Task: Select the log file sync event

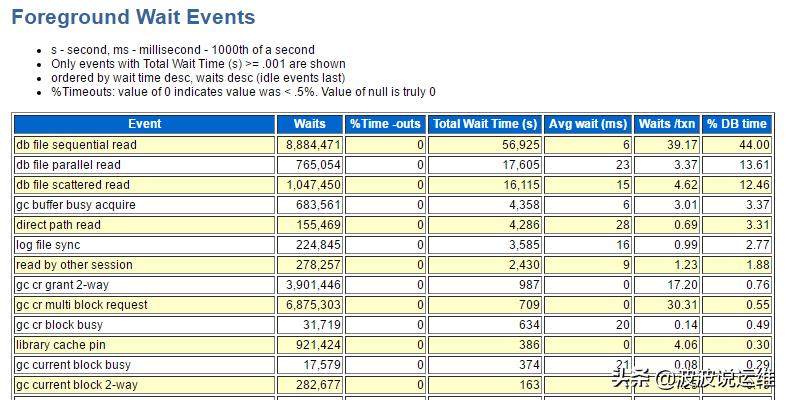Action: [48, 245]
